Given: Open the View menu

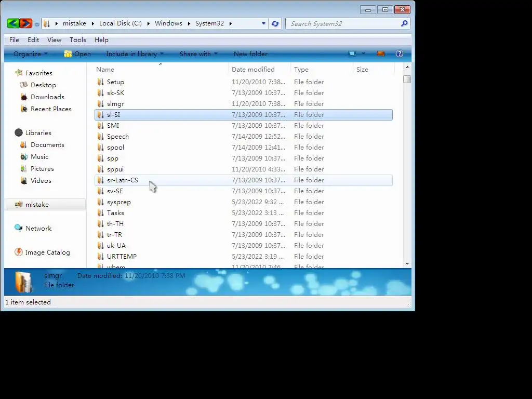Looking at the screenshot, I should coord(54,39).
